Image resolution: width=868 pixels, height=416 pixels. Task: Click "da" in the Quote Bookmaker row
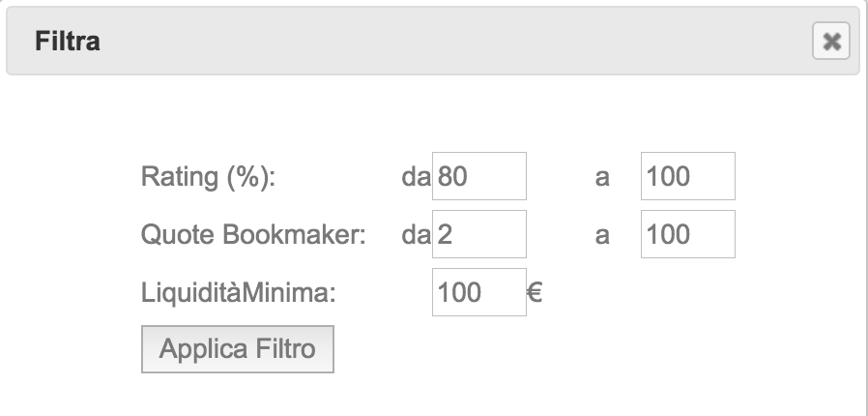pyautogui.click(x=416, y=235)
